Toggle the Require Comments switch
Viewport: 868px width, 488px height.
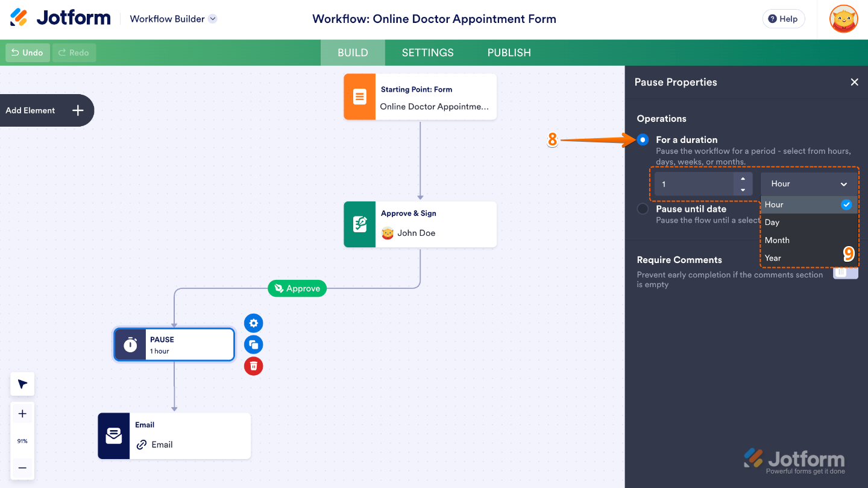tap(845, 273)
